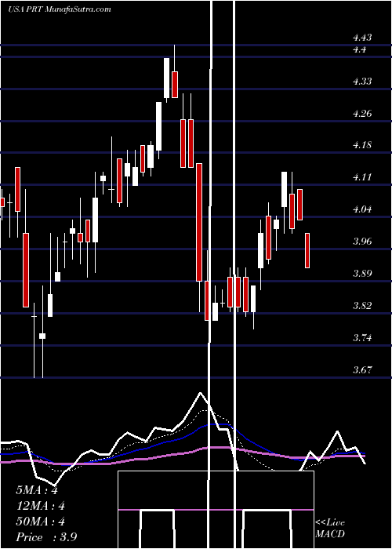The height and width of the screenshot is (549, 392).
Task: Click the <<Live MACD label
Action: [330, 529]
